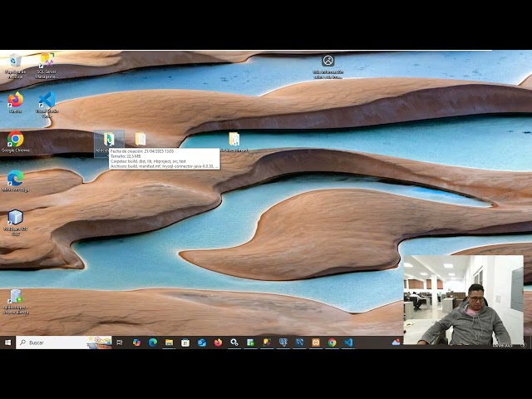Open Outlook from the taskbar
Image resolution: width=532 pixels, height=399 pixels.
coord(201,342)
